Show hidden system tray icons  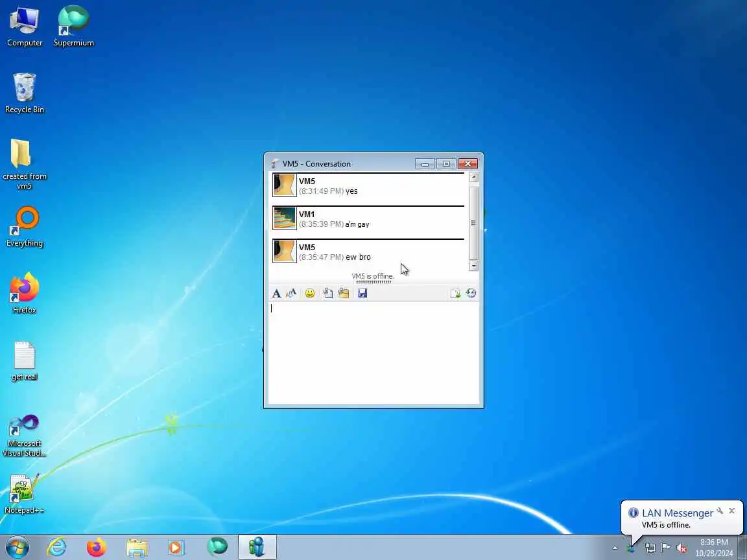point(615,548)
